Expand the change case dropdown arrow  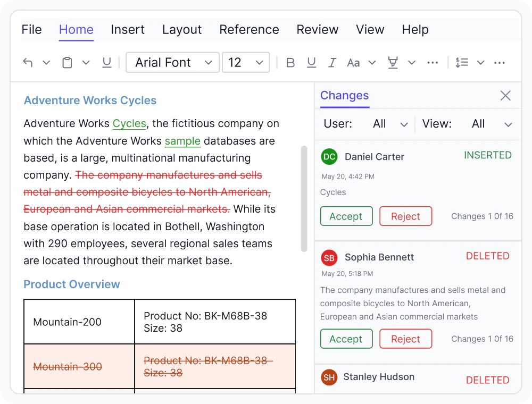[372, 63]
